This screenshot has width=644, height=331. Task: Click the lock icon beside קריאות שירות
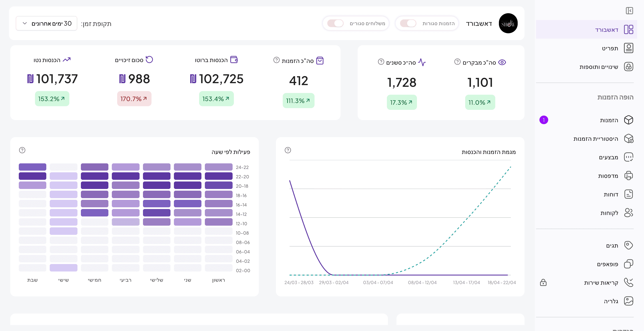[x=543, y=283]
